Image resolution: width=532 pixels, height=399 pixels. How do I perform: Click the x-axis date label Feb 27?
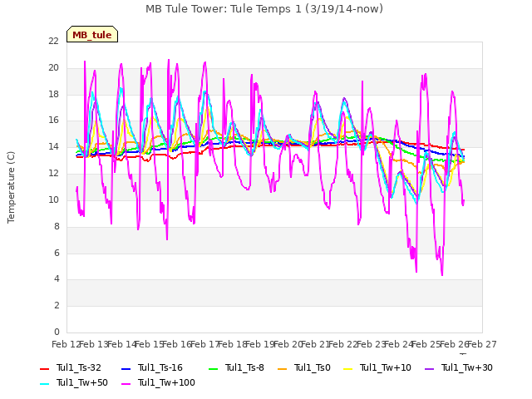tap(482, 344)
